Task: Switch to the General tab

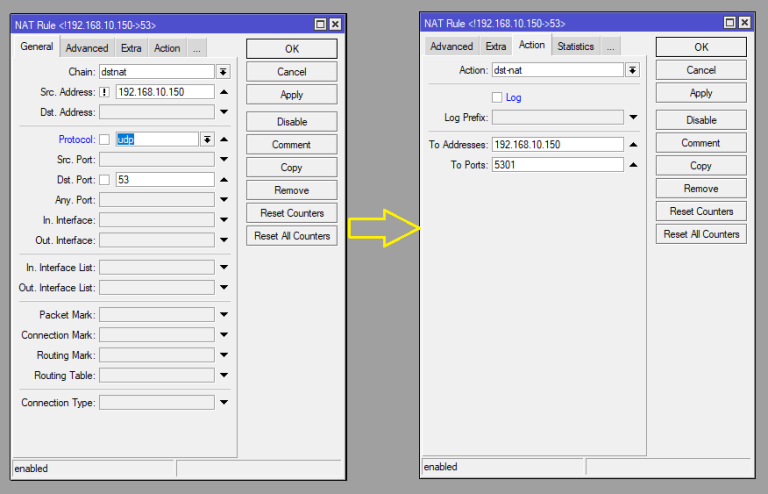Action: tap(37, 47)
